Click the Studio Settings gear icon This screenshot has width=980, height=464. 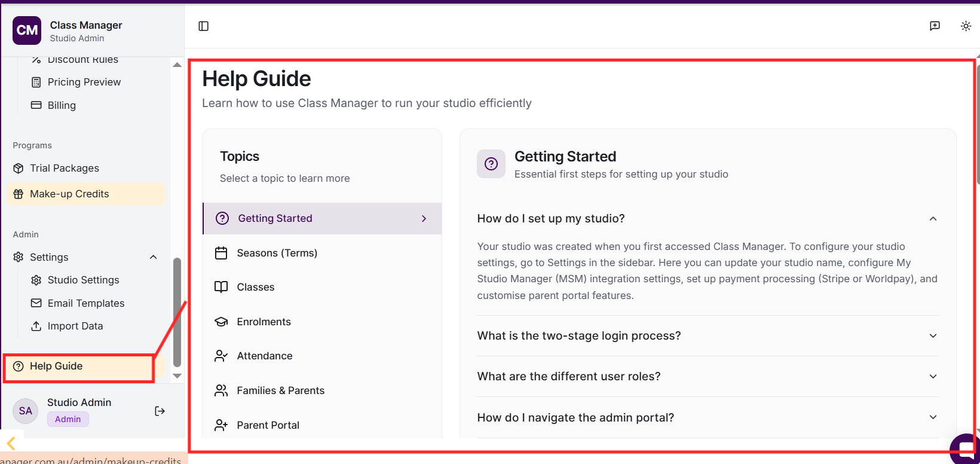click(36, 280)
